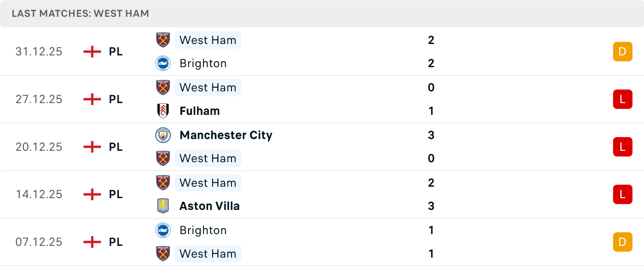Image resolution: width=644 pixels, height=266 pixels.
Task: Click Brighton crest in 07.12.25 match
Action: tap(163, 230)
